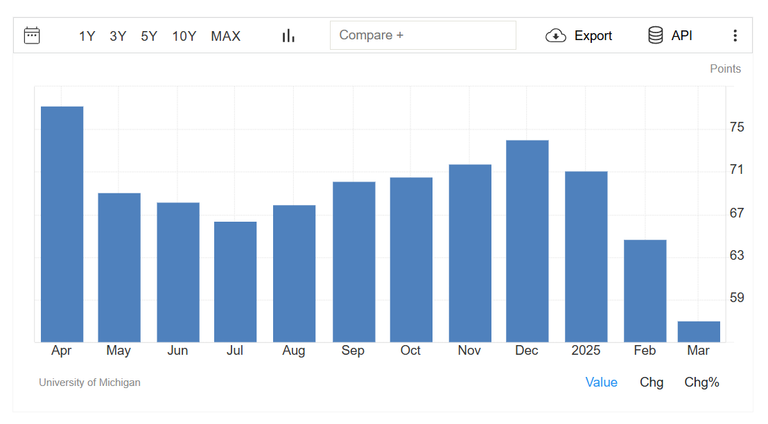This screenshot has height=424, width=768.
Task: Click the 59 y-axis label
Action: pyautogui.click(x=737, y=298)
